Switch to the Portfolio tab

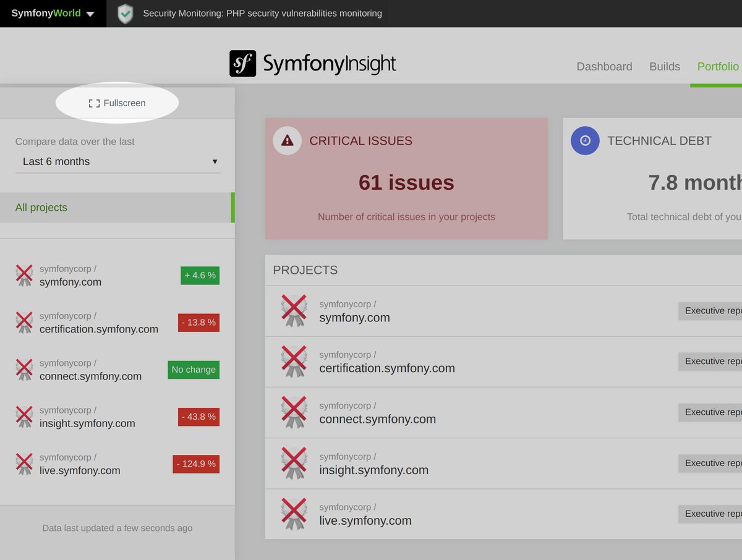click(717, 67)
